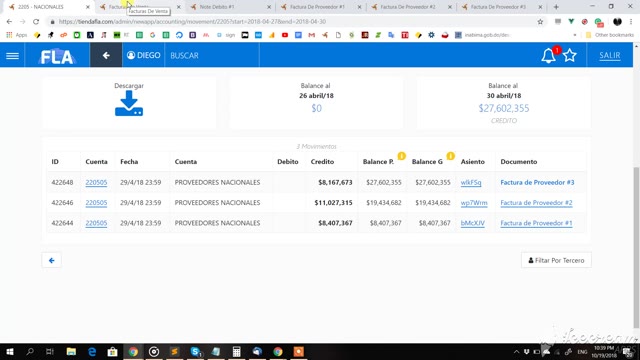Click the page vertical scrollbar

coord(636,247)
